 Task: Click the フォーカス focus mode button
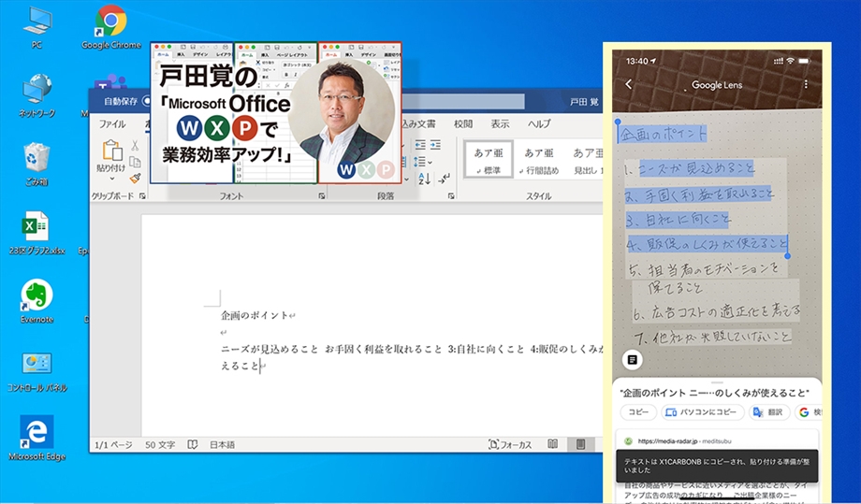click(510, 444)
